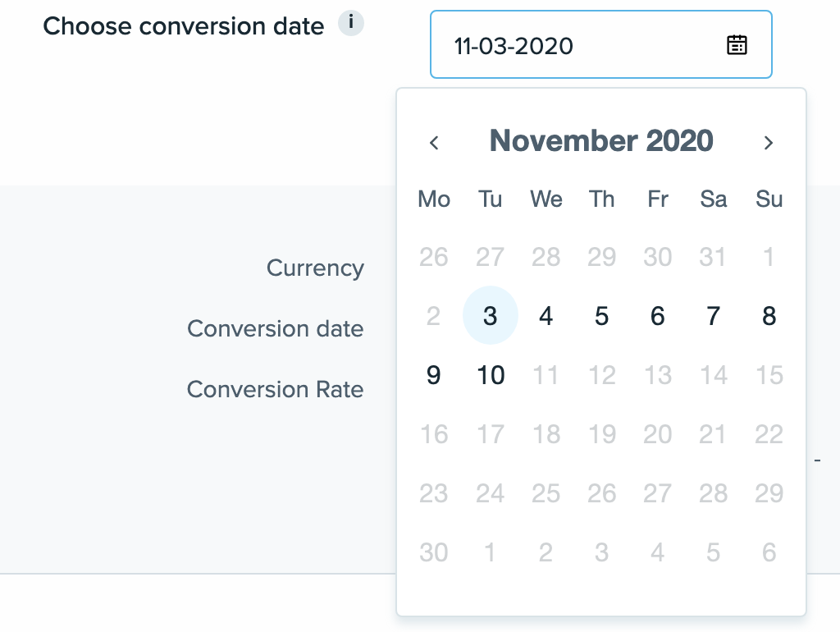The height and width of the screenshot is (632, 840).
Task: Choose November 9 in date picker
Action: 434,375
